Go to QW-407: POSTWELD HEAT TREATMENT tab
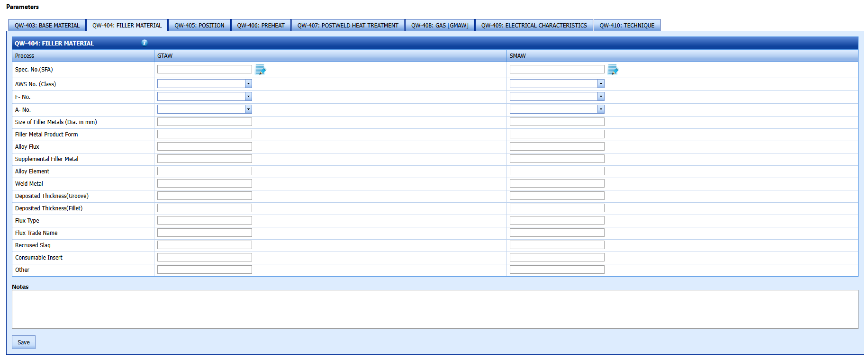This screenshot has height=360, width=868. pyautogui.click(x=348, y=26)
